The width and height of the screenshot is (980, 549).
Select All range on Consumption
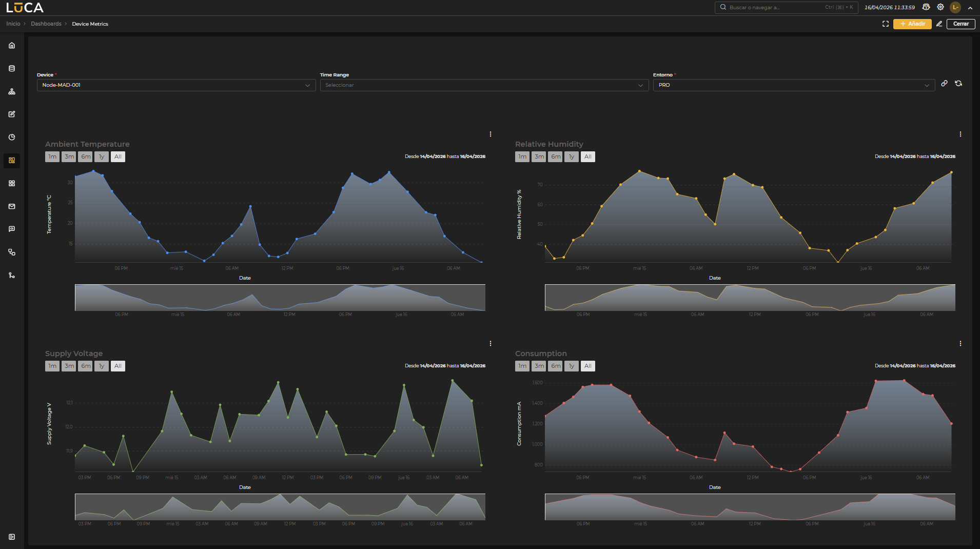pos(588,366)
